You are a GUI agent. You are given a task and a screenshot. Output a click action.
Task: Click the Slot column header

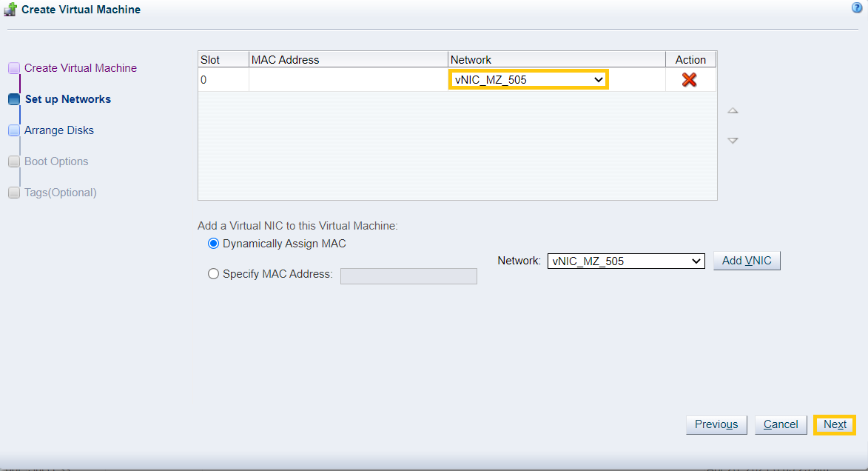[x=223, y=59]
